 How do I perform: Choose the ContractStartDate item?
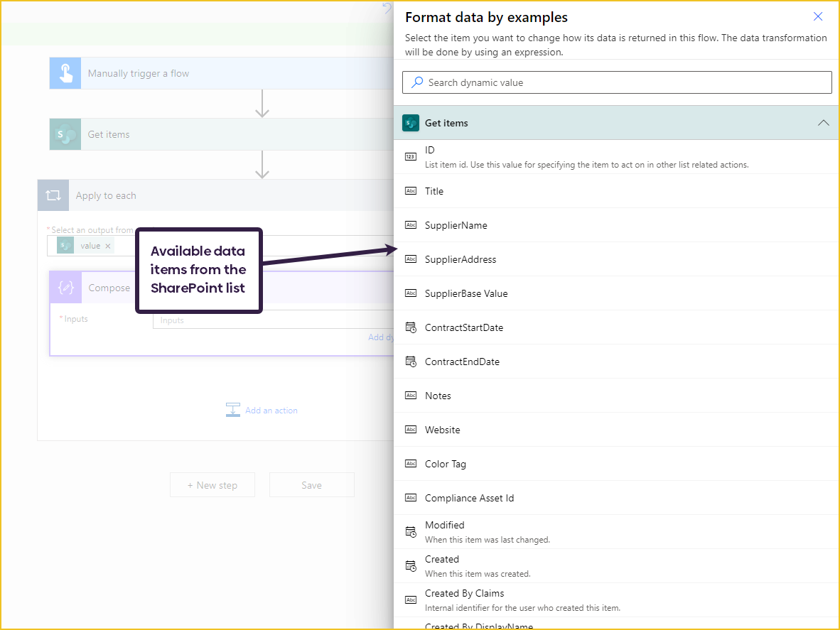[616, 327]
